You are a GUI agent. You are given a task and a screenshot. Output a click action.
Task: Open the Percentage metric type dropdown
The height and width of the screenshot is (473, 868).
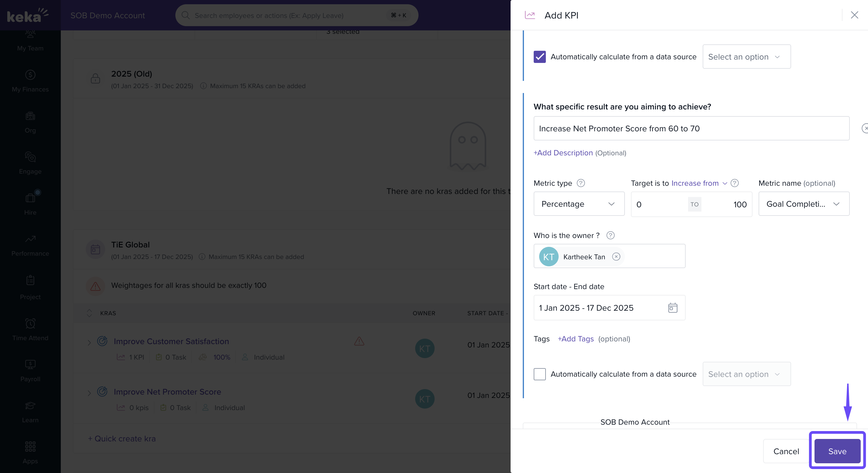579,204
